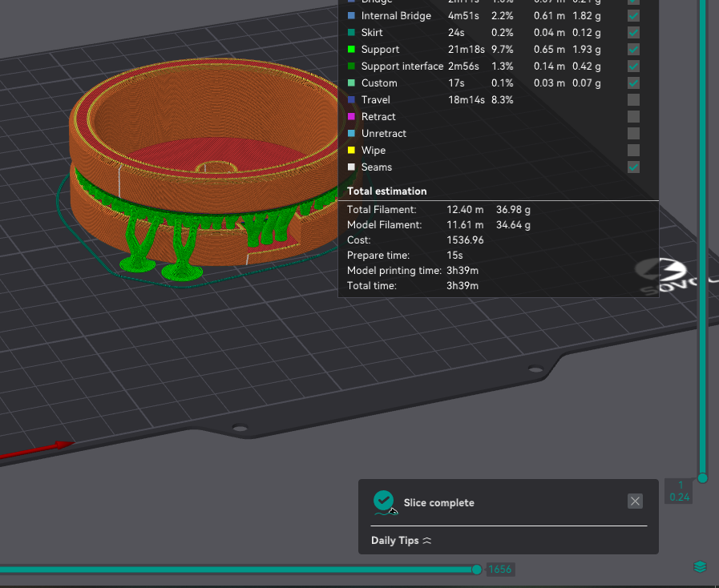
Task: Select the Internal Bridge legend row
Action: (396, 16)
